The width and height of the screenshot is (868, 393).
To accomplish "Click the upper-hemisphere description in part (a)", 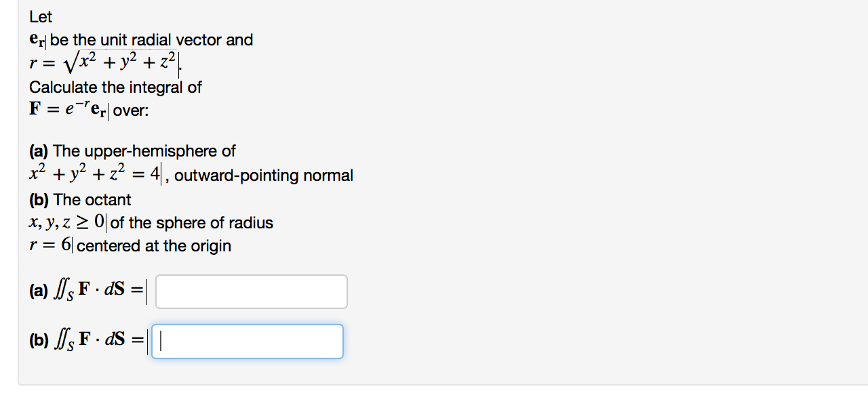I will click(133, 151).
